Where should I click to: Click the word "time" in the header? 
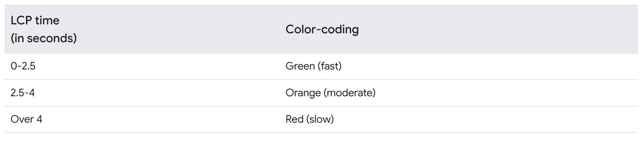point(47,20)
